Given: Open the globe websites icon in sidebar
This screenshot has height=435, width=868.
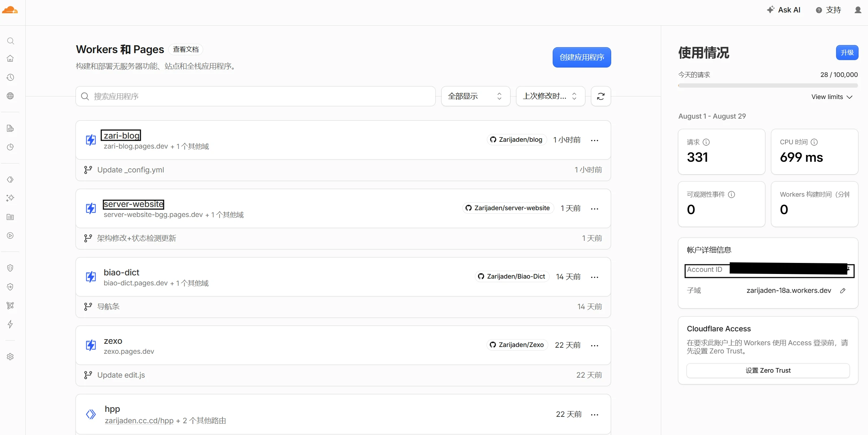Looking at the screenshot, I should 10,96.
